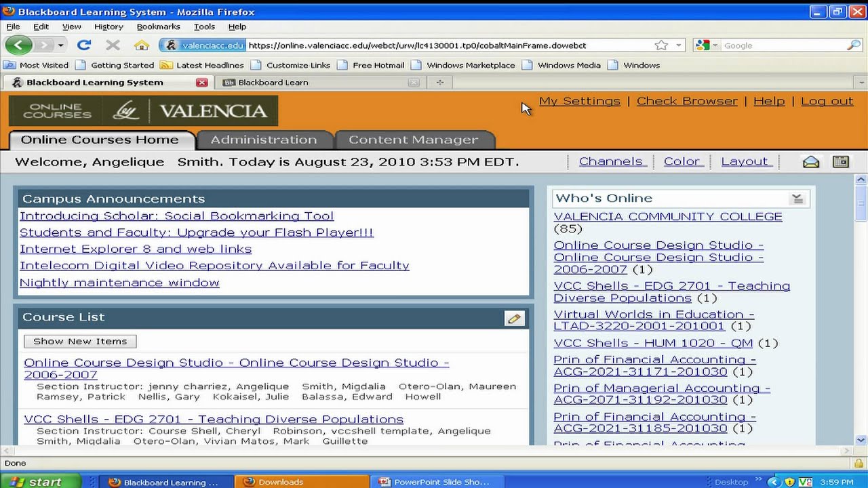Open the History menu
The image size is (868, 488).
pyautogui.click(x=108, y=26)
